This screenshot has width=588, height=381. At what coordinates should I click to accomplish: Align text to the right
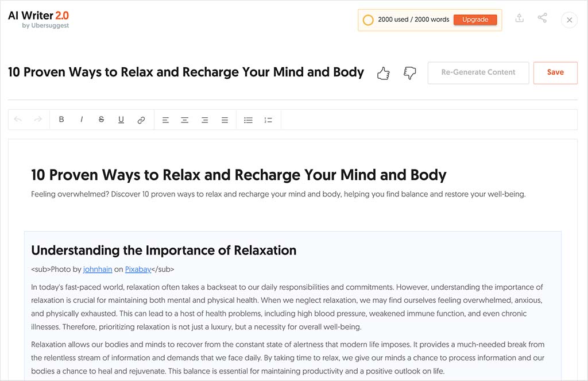coord(204,120)
